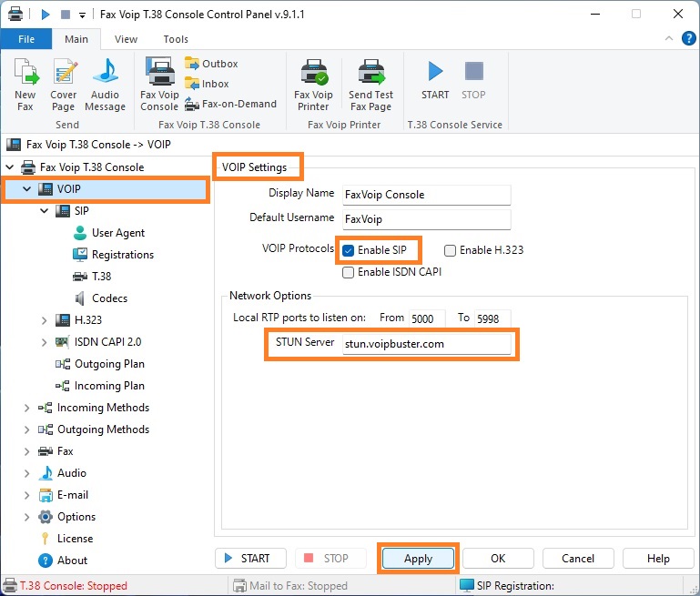The image size is (700, 596).
Task: Expand the Fax tree node
Action: coord(26,451)
